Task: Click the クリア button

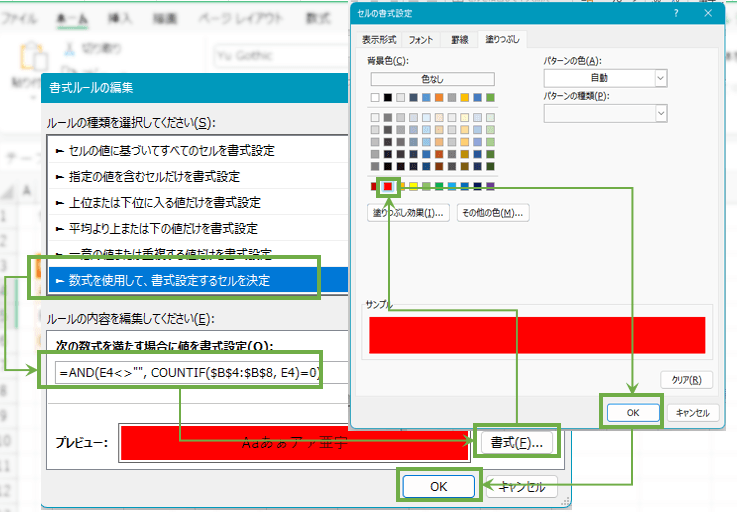Action: 686,380
